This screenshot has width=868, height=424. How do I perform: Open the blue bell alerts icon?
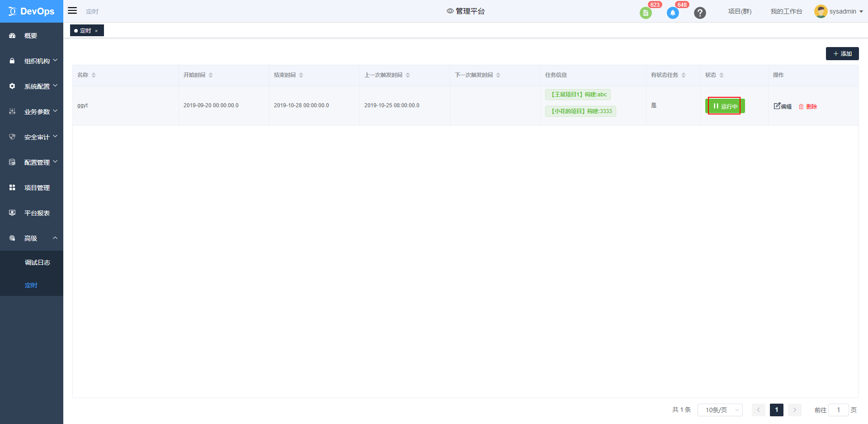point(673,13)
